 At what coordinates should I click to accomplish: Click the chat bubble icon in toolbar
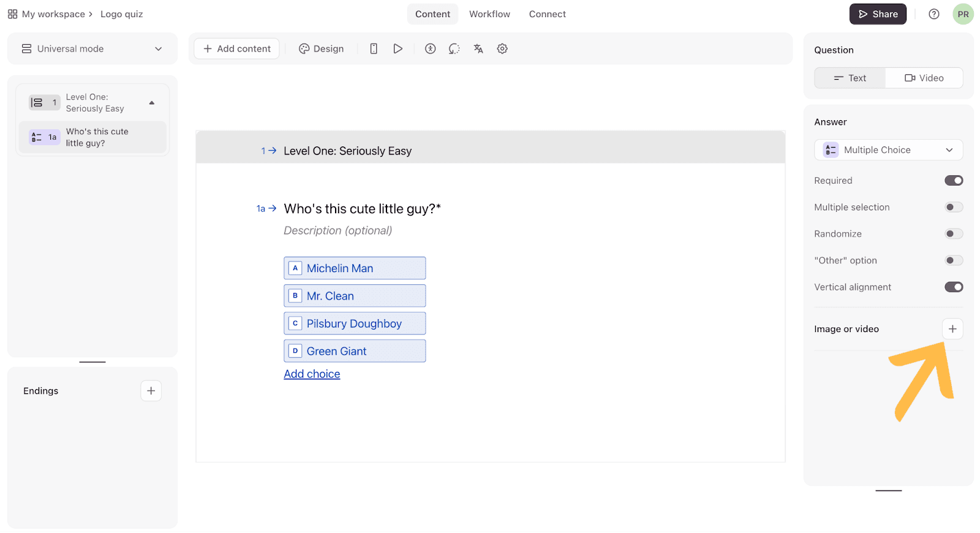click(454, 48)
